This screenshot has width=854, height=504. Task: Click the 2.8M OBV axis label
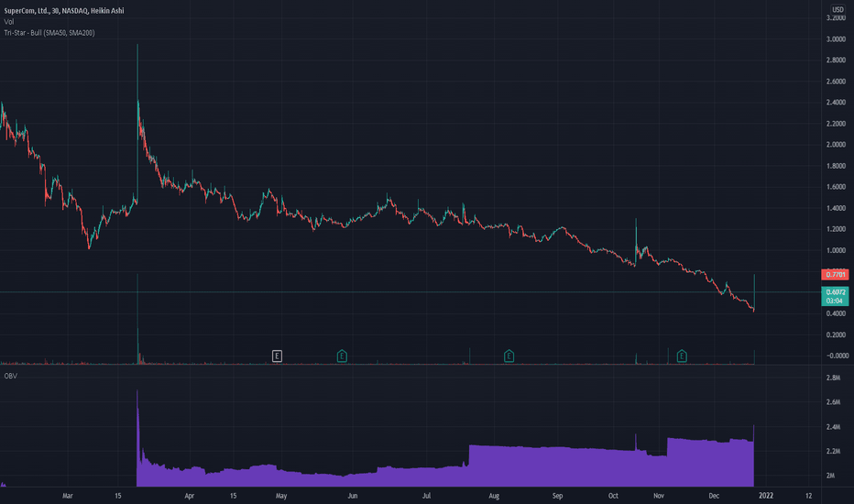tap(833, 378)
